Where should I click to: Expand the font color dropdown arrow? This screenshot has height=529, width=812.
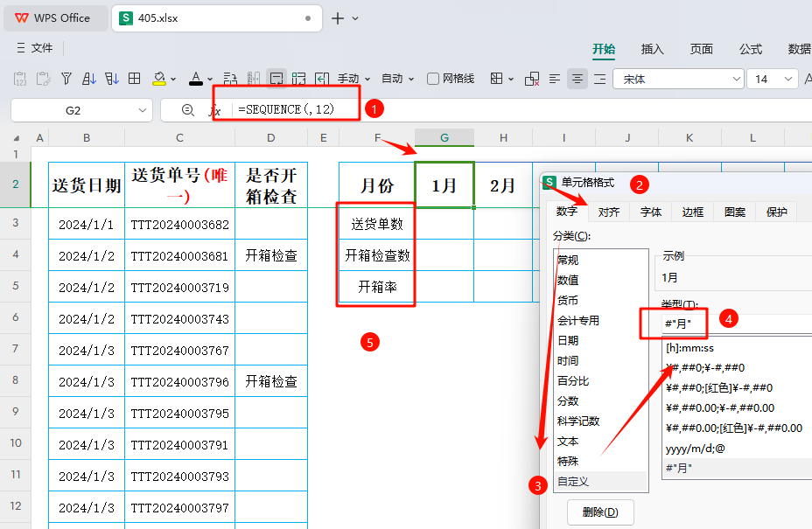pyautogui.click(x=210, y=80)
